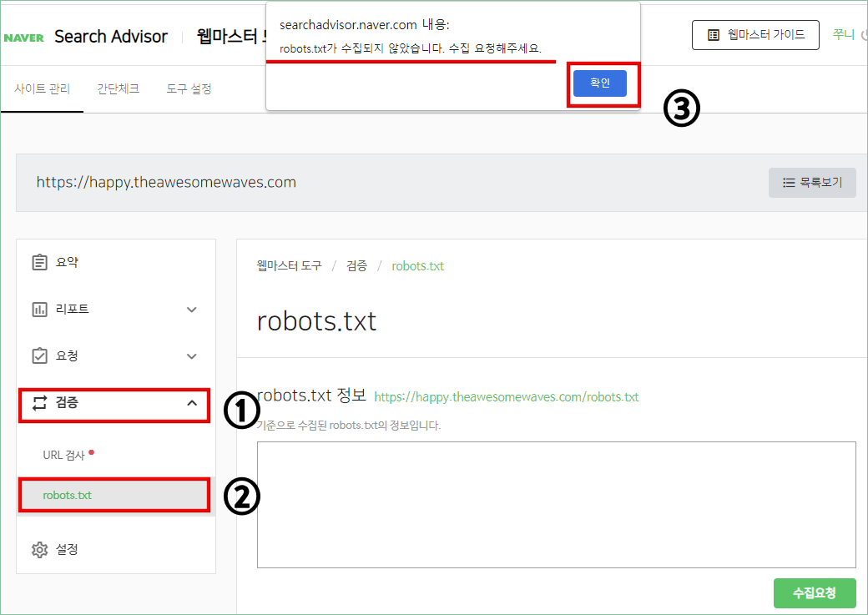Image resolution: width=868 pixels, height=615 pixels.
Task: Open 설정 using the gear icon
Action: point(40,549)
